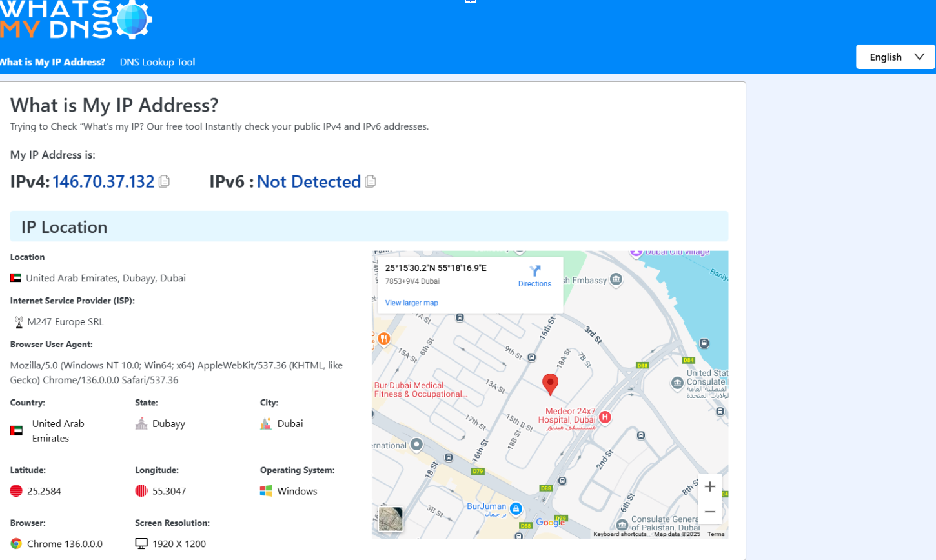
Task: Click the Medeor 24x7 Hospital marker
Action: [x=605, y=417]
